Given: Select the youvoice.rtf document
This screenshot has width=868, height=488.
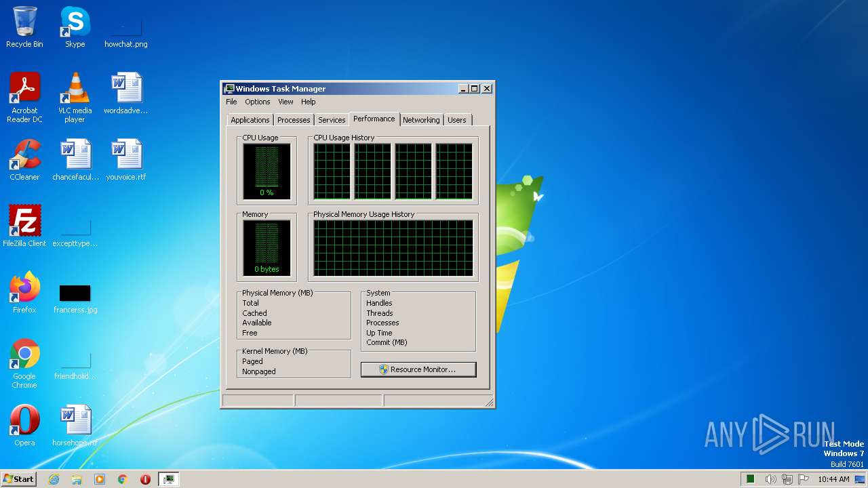Looking at the screenshot, I should (x=126, y=160).
